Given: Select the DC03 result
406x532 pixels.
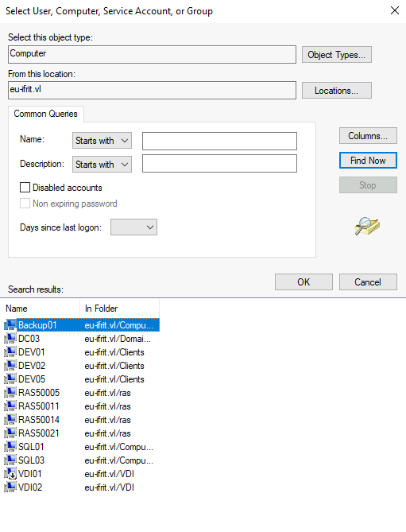Looking at the screenshot, I should (29, 339).
